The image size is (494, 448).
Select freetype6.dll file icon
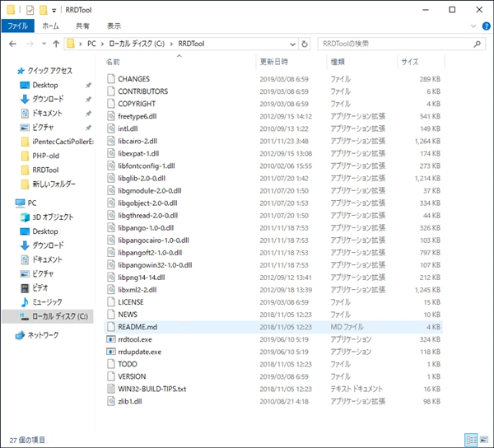(x=110, y=116)
